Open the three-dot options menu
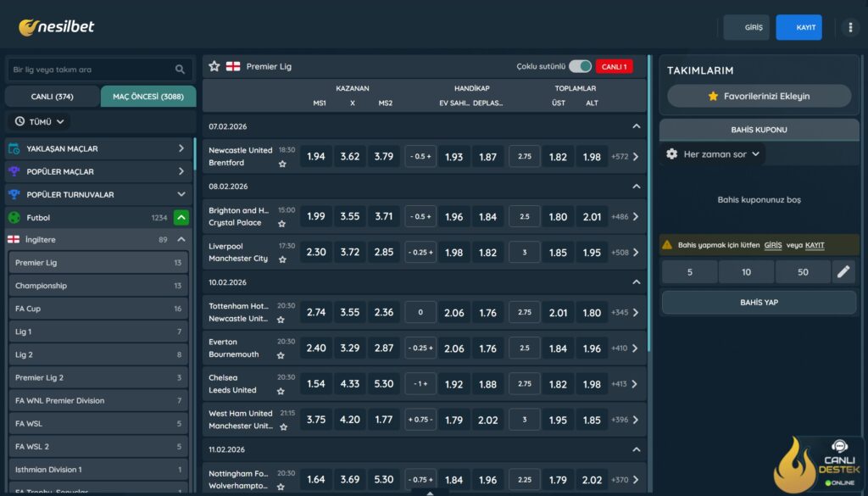This screenshot has height=496, width=868. pyautogui.click(x=849, y=27)
